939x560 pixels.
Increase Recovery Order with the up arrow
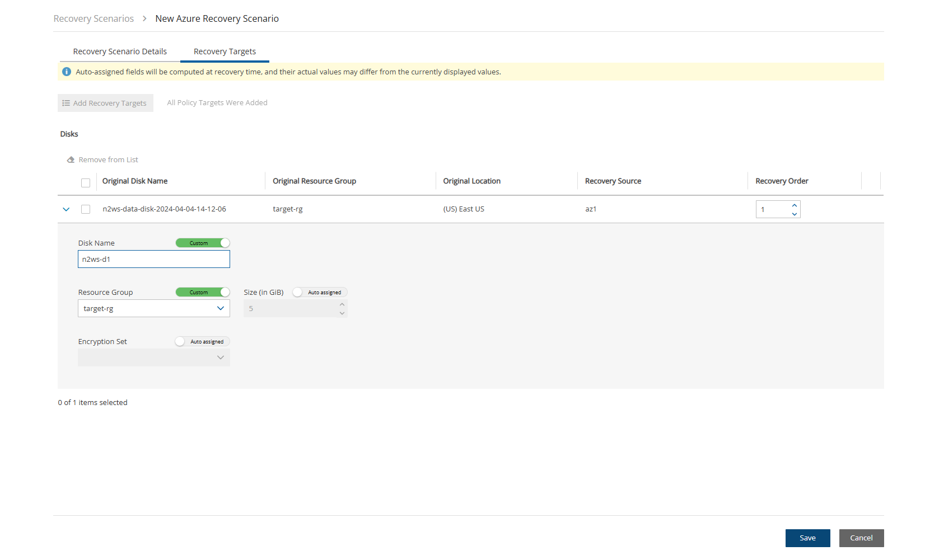[x=794, y=205]
